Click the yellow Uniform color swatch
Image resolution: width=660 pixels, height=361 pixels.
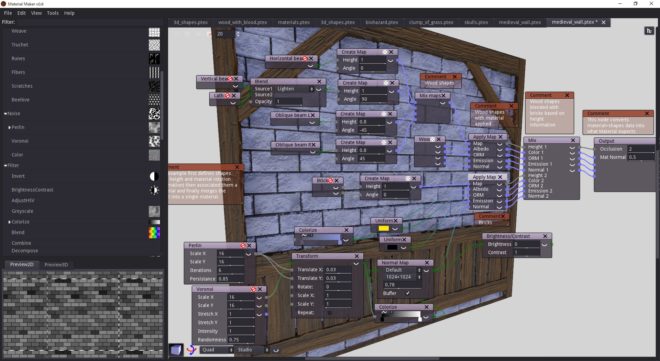[384, 228]
